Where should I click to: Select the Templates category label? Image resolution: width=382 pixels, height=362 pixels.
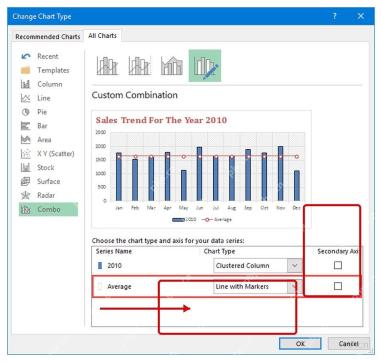point(53,70)
